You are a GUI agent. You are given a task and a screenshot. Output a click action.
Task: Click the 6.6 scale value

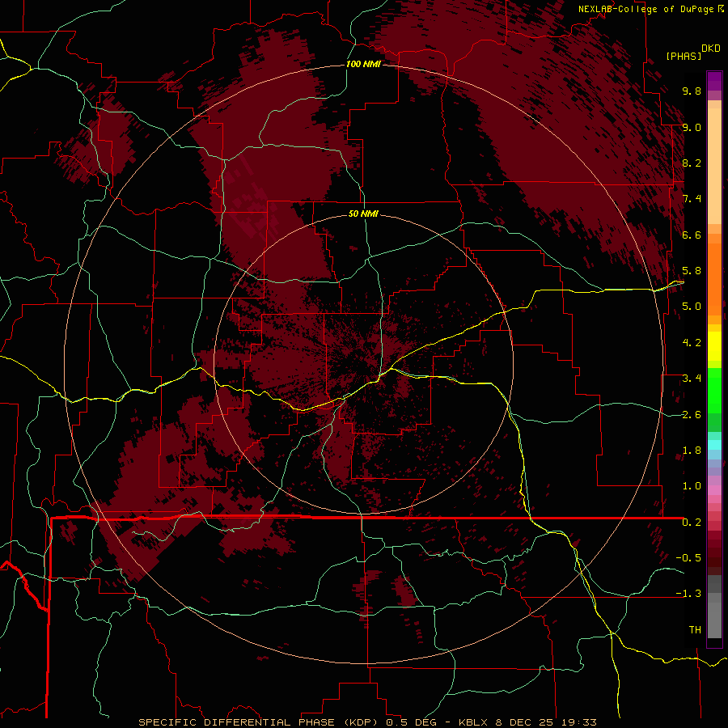tap(692, 235)
